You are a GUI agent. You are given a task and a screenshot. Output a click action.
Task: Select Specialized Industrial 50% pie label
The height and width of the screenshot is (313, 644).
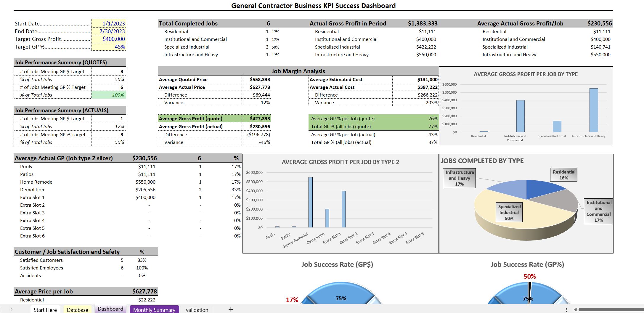(x=509, y=212)
